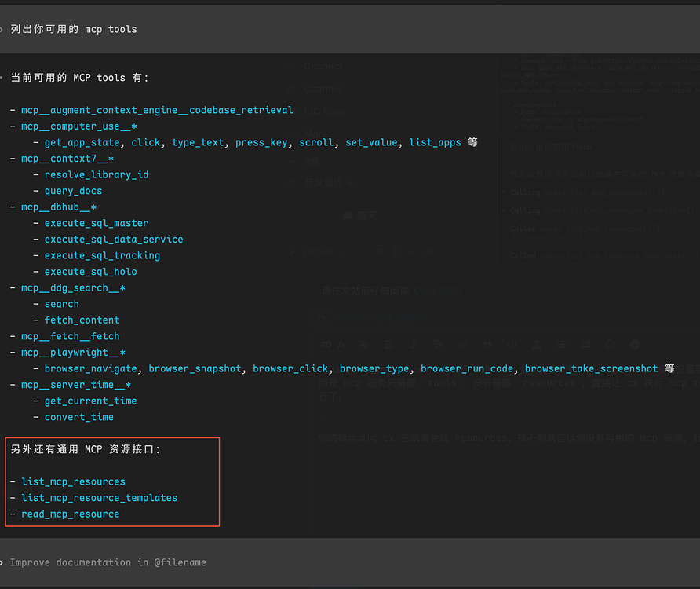700x589 pixels.
Task: Click the 'mcp__context7__*' entry
Action: click(67, 158)
